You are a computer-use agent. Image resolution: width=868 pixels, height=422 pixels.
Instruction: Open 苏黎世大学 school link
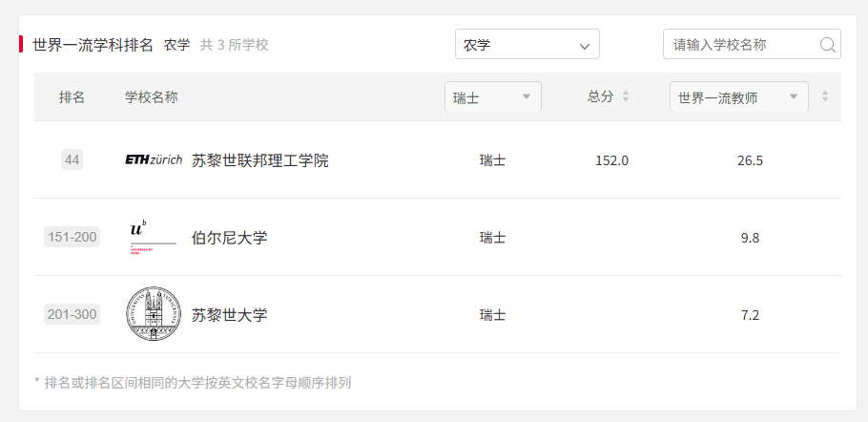(229, 314)
